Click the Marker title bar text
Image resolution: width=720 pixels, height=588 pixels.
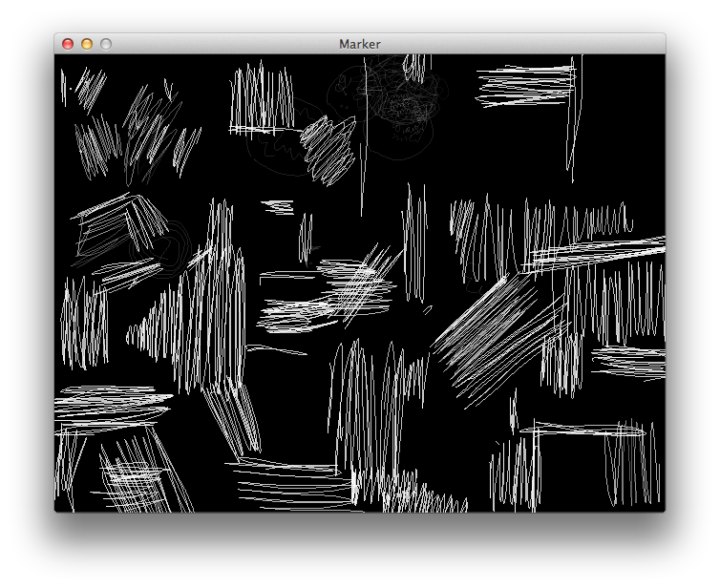pos(360,44)
